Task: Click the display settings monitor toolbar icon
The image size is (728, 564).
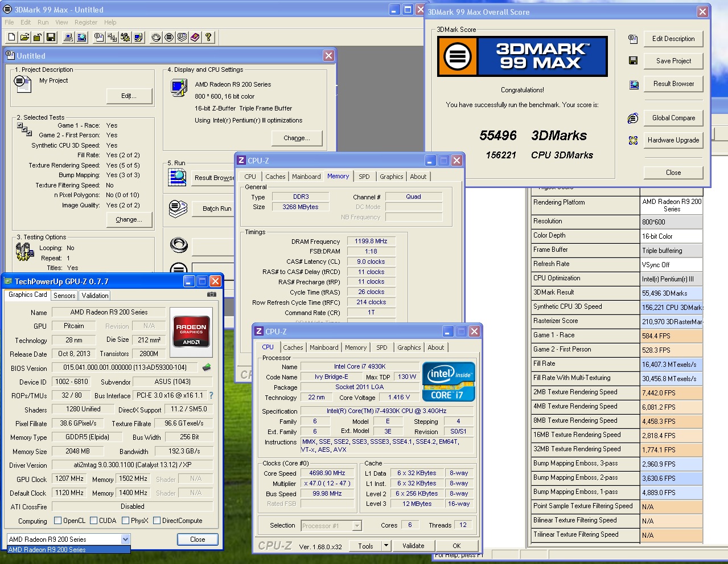Action: coord(138,38)
